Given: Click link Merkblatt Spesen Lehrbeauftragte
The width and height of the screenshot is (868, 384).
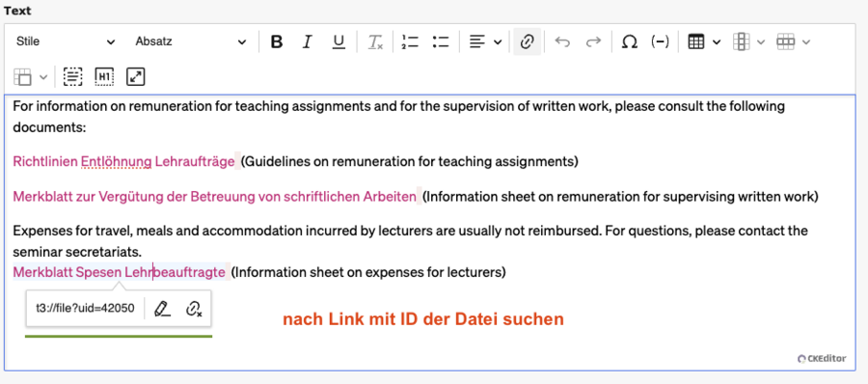Looking at the screenshot, I should (x=119, y=272).
